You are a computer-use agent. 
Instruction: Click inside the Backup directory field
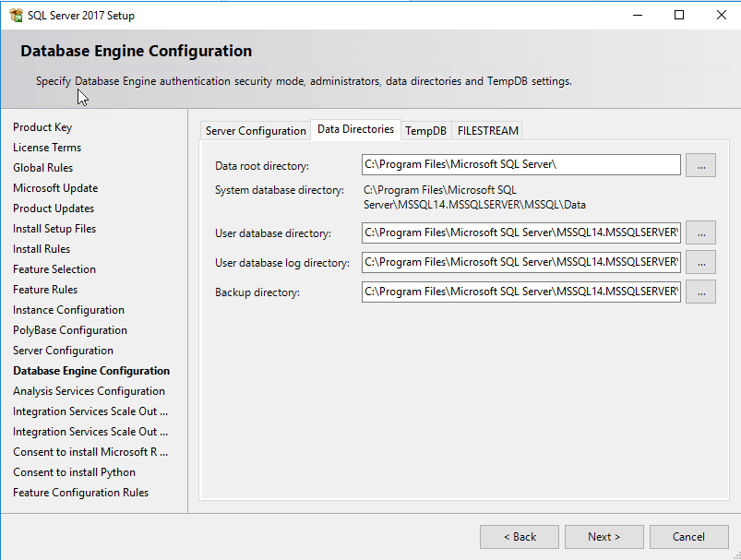(x=521, y=292)
